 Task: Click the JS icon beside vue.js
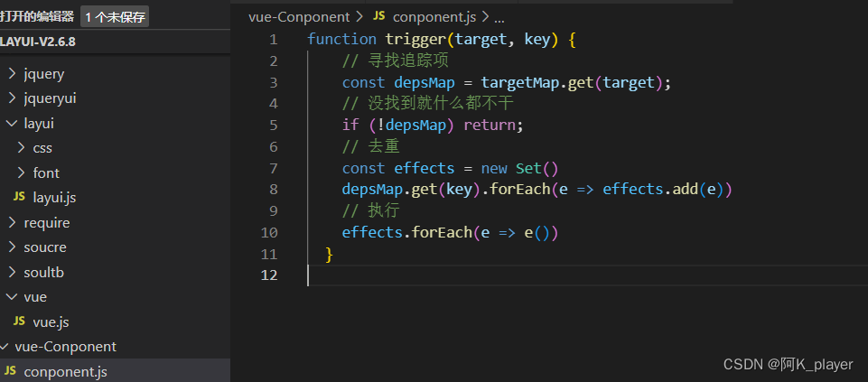pos(19,321)
